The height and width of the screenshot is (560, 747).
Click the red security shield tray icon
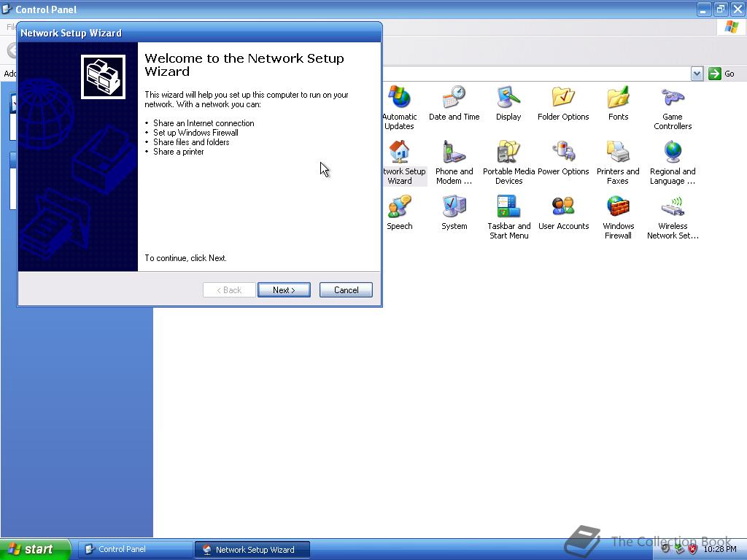click(x=693, y=549)
